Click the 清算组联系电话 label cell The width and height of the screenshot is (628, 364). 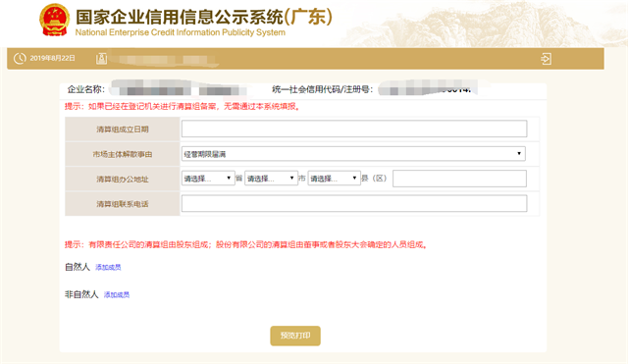(122, 204)
